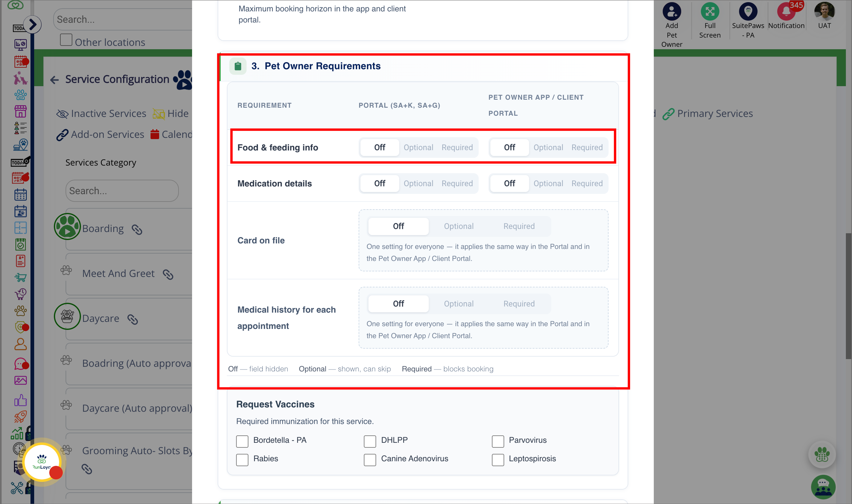Expand the sidebar with the chevron button
Viewport: 852px width, 504px height.
click(x=33, y=24)
